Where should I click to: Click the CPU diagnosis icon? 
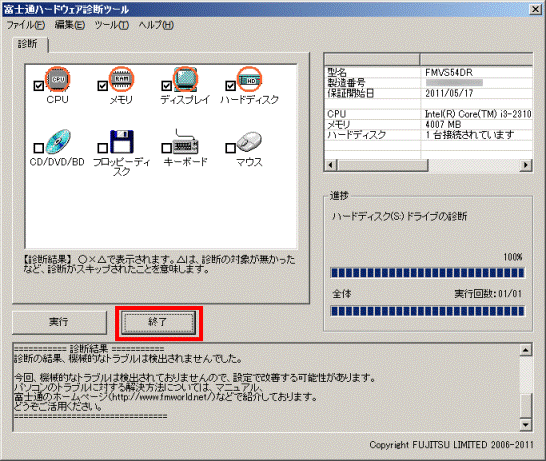click(58, 79)
